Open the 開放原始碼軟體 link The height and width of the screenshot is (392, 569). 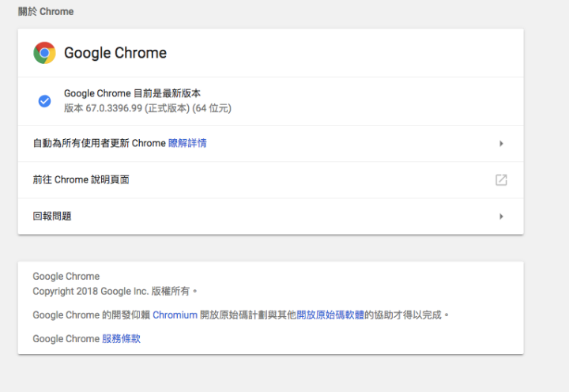point(330,315)
